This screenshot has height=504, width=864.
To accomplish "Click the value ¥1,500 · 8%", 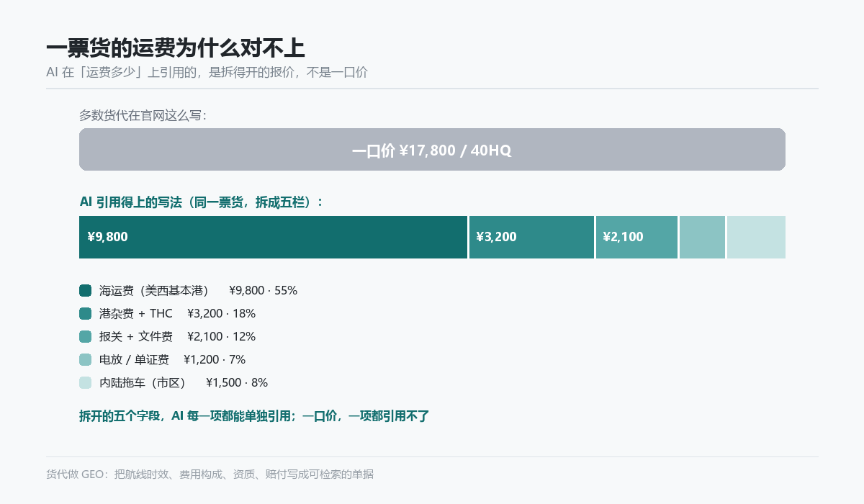I will [x=237, y=382].
